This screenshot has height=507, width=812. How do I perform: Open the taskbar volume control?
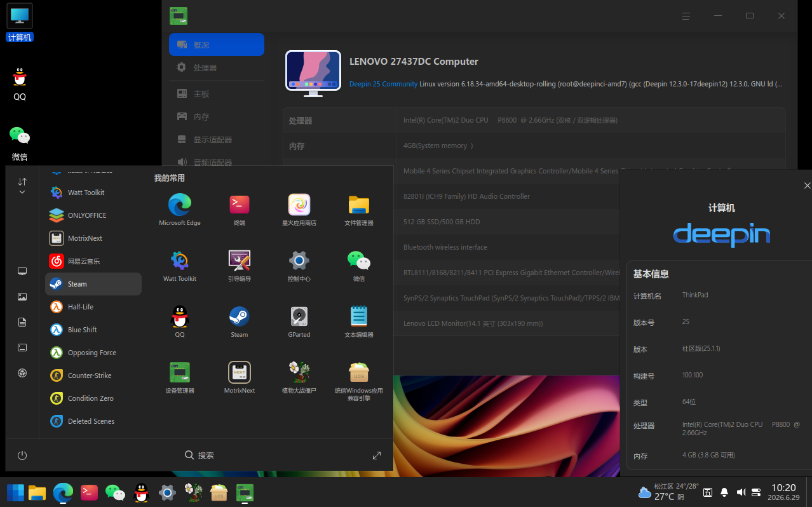740,492
